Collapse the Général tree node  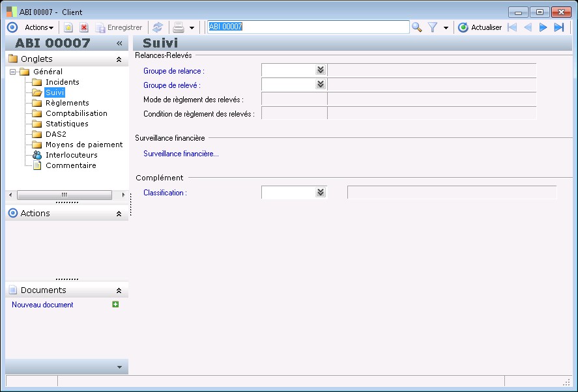point(12,72)
